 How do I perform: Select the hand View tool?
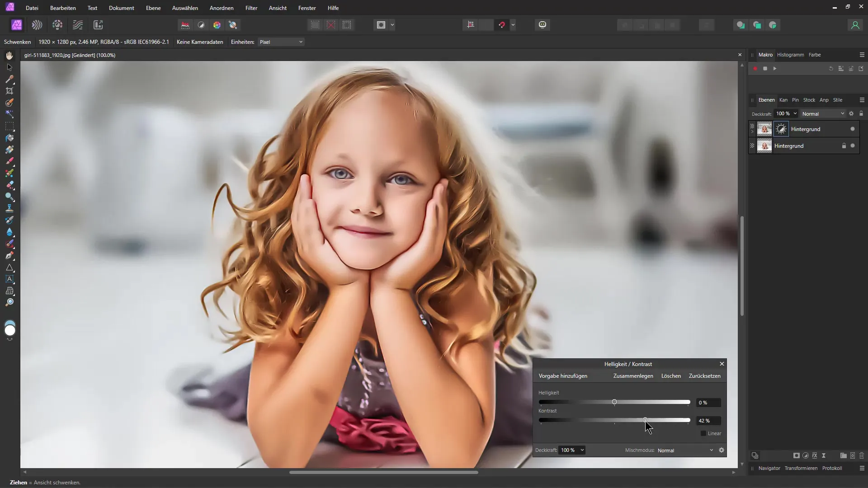coord(9,56)
